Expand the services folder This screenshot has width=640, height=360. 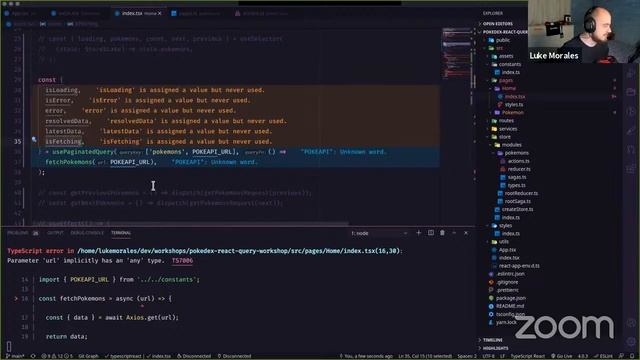[x=508, y=129]
